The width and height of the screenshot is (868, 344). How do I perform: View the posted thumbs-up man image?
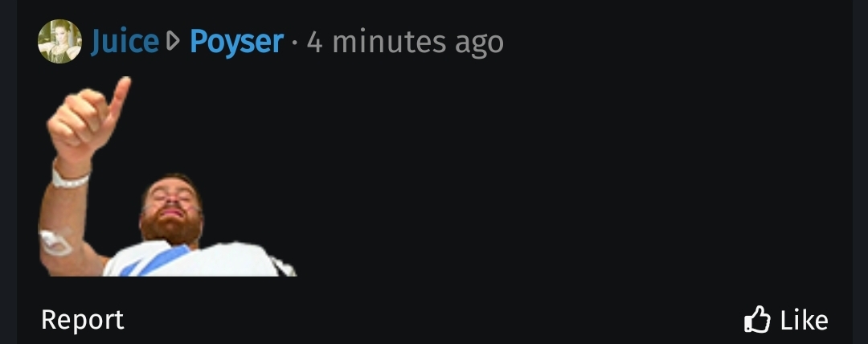click(x=168, y=176)
